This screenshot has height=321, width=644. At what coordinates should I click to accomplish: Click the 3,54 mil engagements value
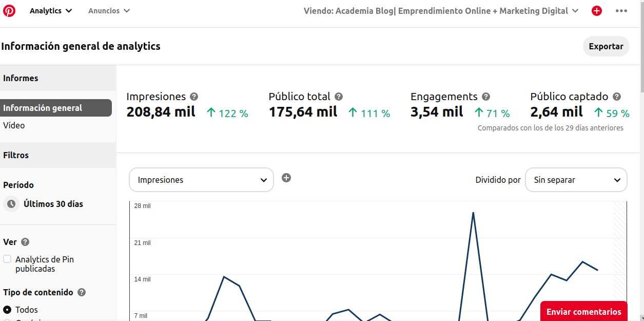(x=437, y=112)
